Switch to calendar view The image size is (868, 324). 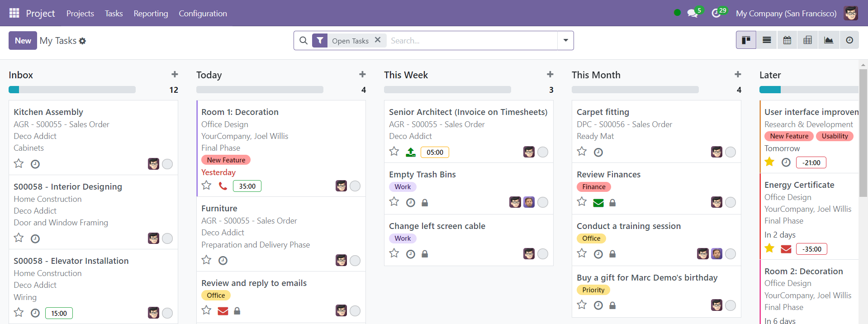[x=787, y=40]
